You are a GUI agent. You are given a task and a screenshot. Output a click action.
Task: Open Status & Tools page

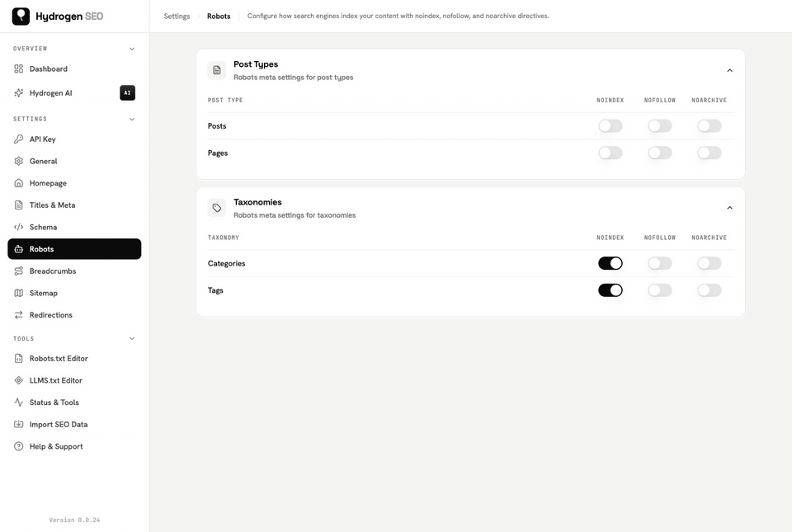click(x=74, y=403)
